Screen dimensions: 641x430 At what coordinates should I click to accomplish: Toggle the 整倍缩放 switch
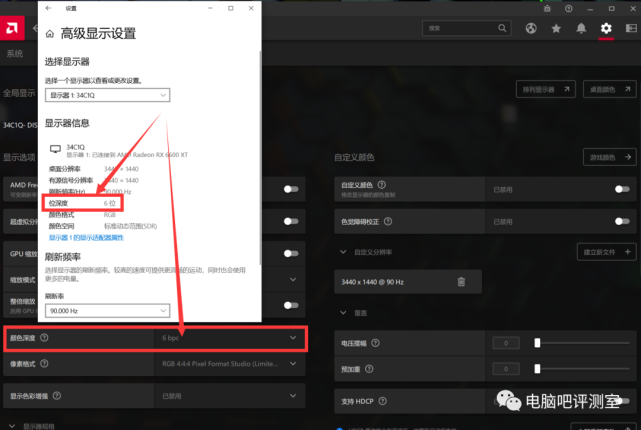point(291,305)
